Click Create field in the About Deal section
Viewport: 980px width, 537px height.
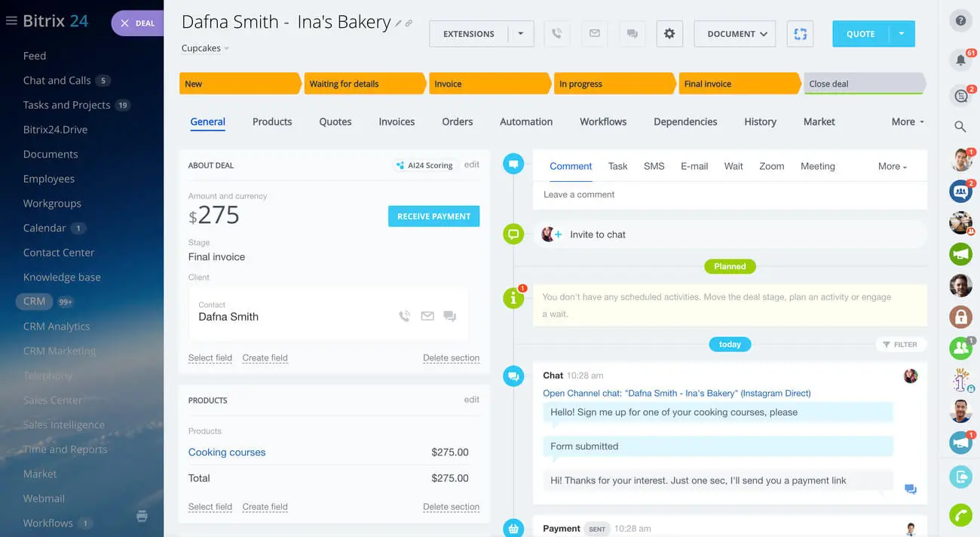click(x=265, y=357)
